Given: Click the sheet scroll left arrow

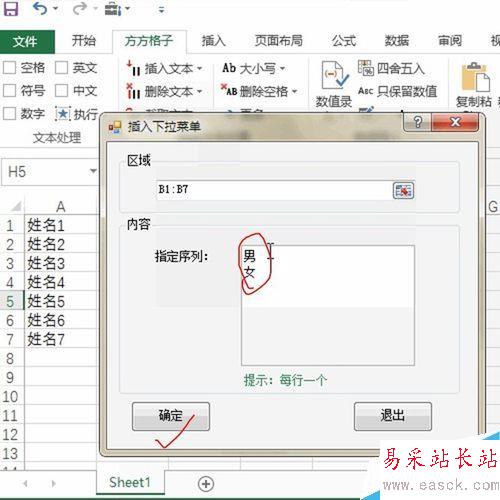Looking at the screenshot, I should (26, 483).
